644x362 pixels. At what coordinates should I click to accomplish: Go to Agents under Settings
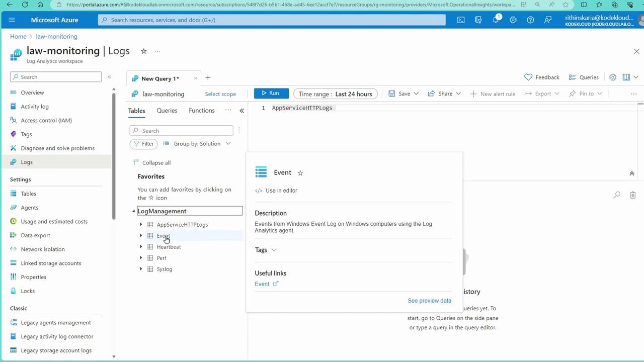click(x=30, y=208)
